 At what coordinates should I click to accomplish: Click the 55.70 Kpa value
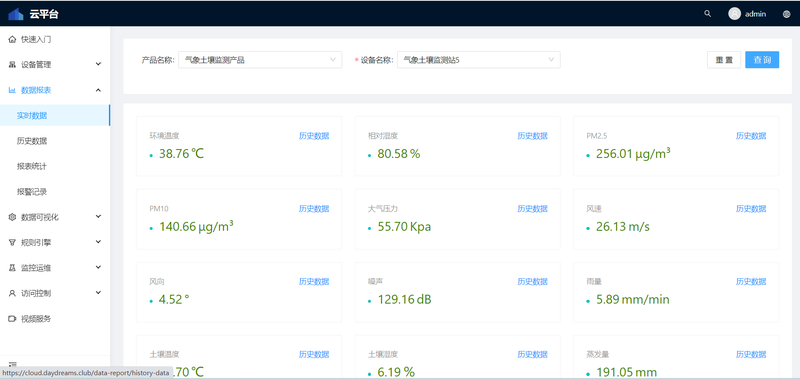tap(405, 226)
